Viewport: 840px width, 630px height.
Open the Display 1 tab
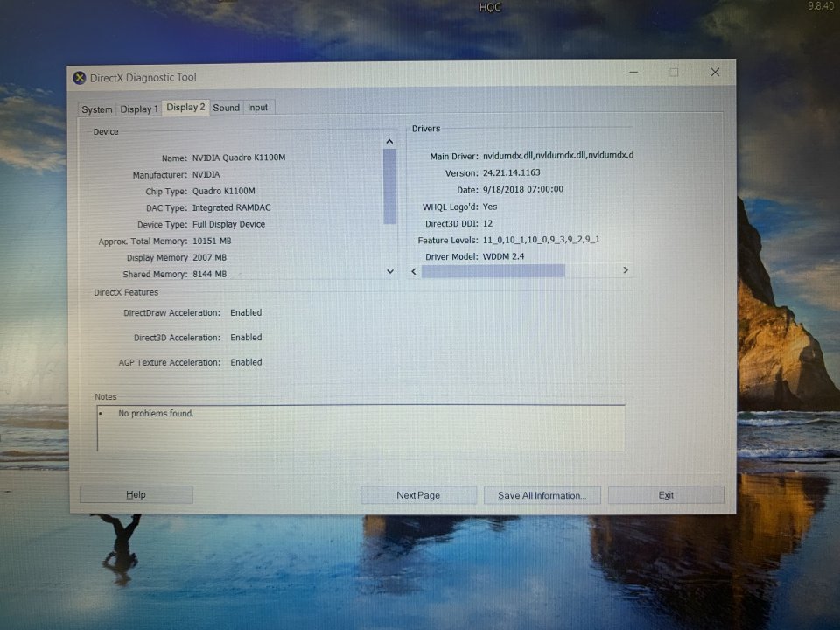point(139,109)
